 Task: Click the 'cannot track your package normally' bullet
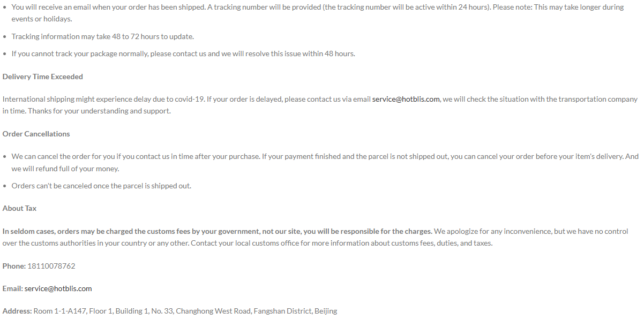click(183, 54)
